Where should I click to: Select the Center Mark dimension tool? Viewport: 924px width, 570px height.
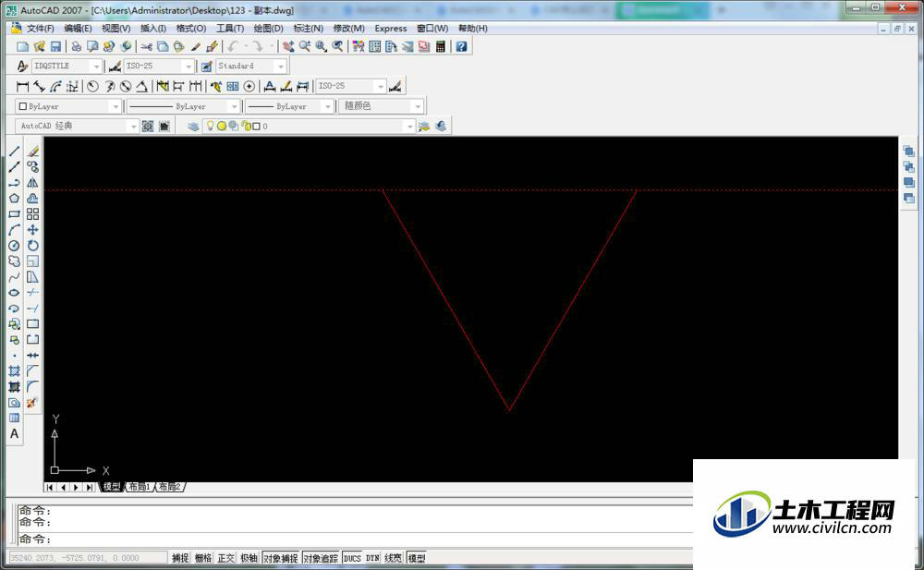coord(249,86)
